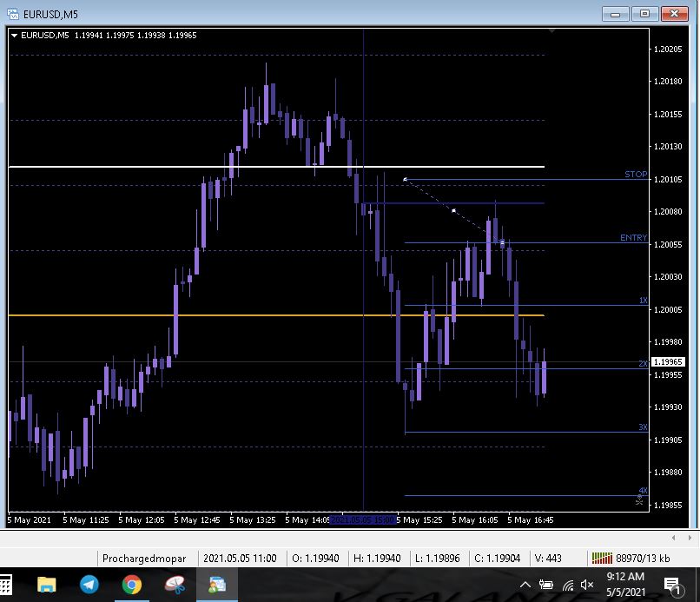Switch to MetaTrader taskbar icon

coord(217,584)
